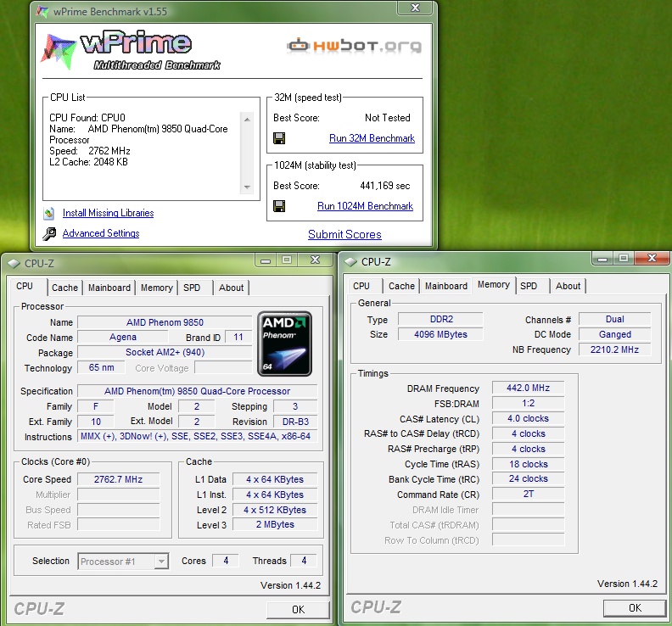Click the NB Frequency 2210.2 MHz value
Screen dimensions: 672x626
[614, 349]
